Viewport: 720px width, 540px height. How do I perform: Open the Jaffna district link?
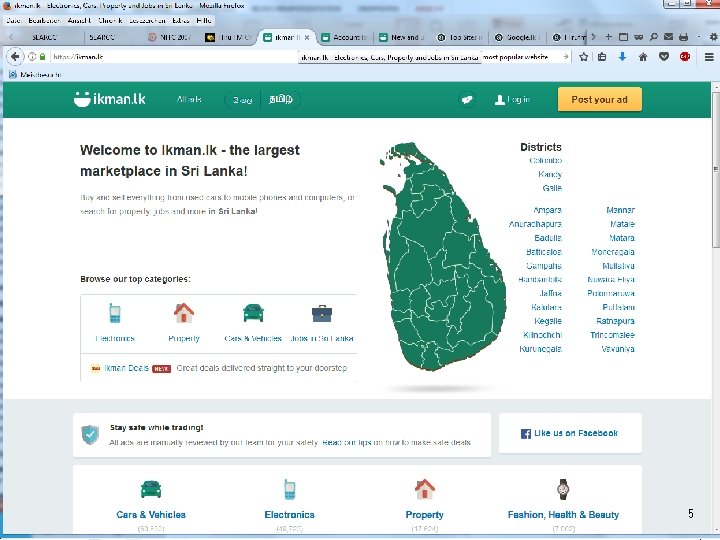point(551,293)
